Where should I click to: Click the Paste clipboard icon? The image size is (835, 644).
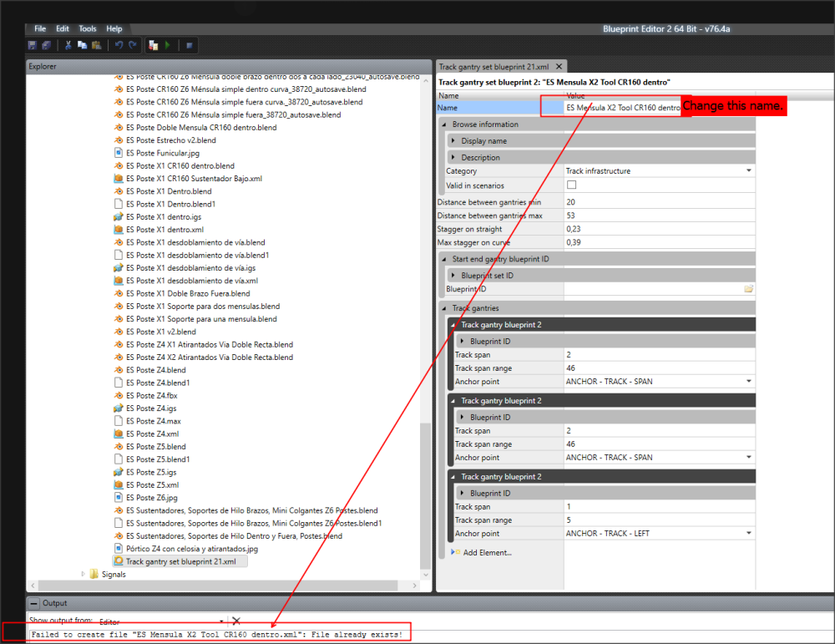(96, 45)
